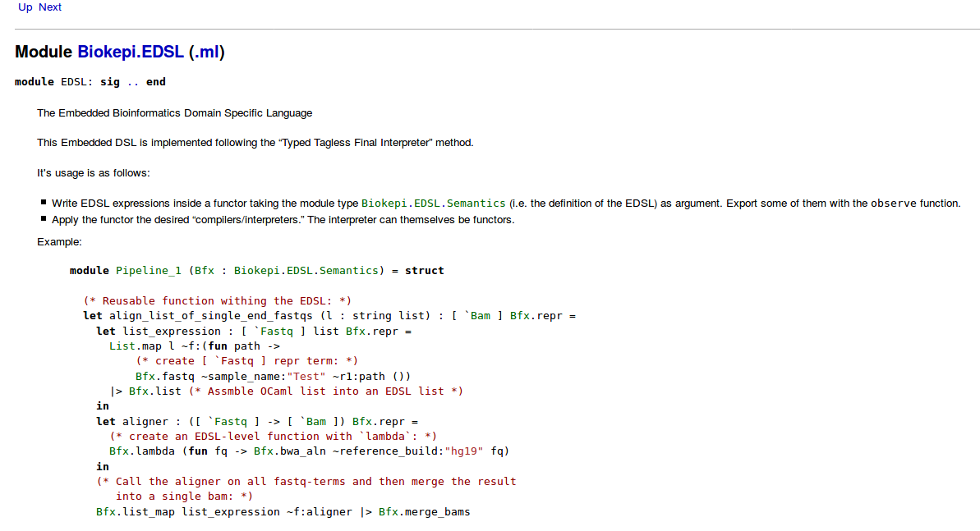This screenshot has width=980, height=531.
Task: Open the Biokepi.EDSL link in the heading
Action: pyautogui.click(x=131, y=53)
